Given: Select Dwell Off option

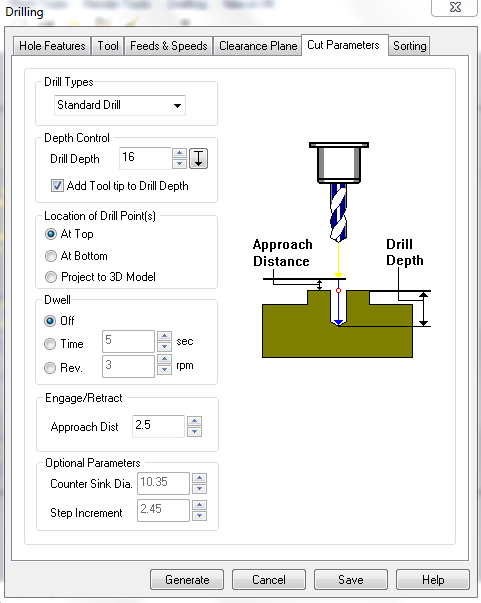Looking at the screenshot, I should (50, 321).
